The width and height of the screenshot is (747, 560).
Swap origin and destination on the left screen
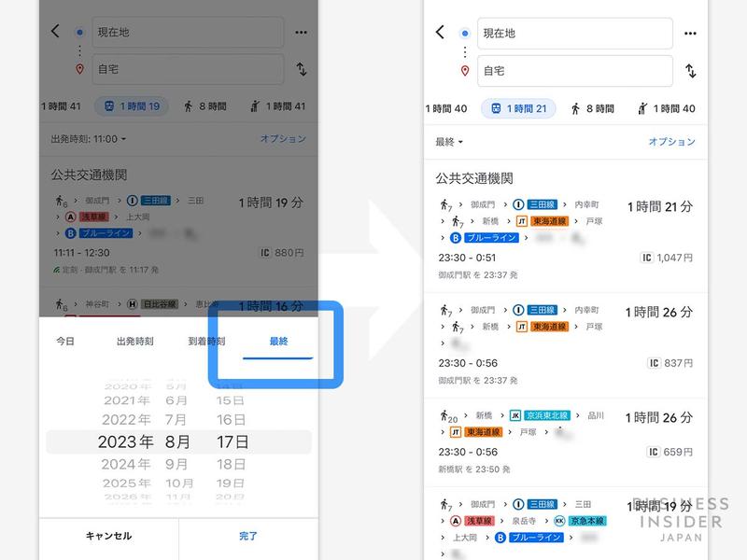click(302, 69)
